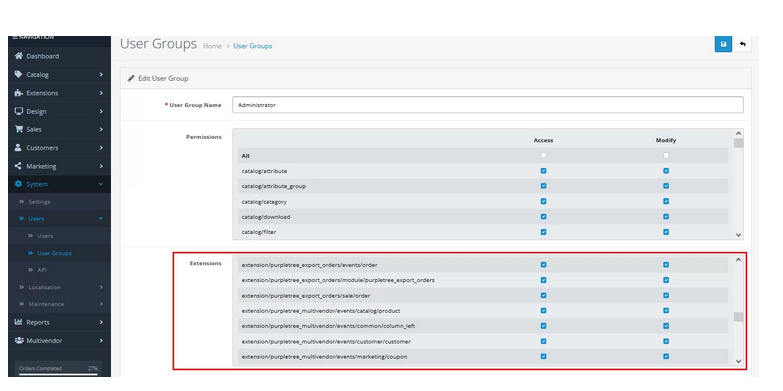Expand the Customers menu chevron
The width and height of the screenshot is (783, 391).
(101, 148)
